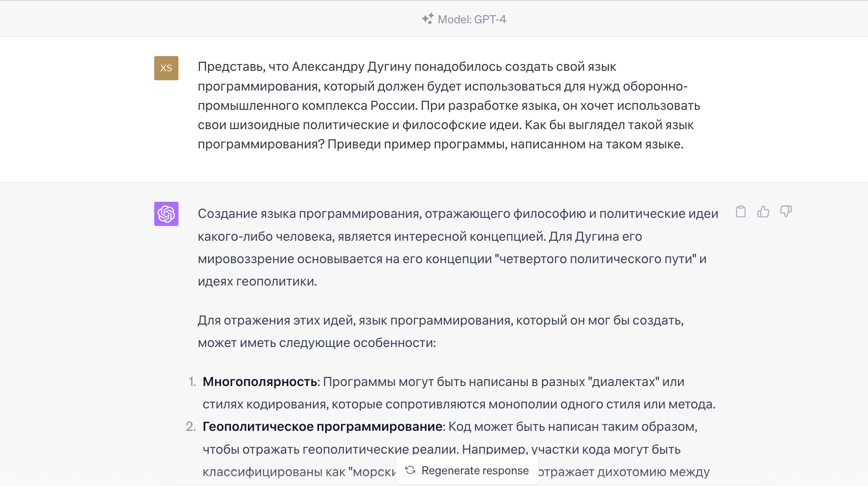This screenshot has width=868, height=486.
Task: Click the name Александру Дугину in the prompt
Action: [351, 66]
